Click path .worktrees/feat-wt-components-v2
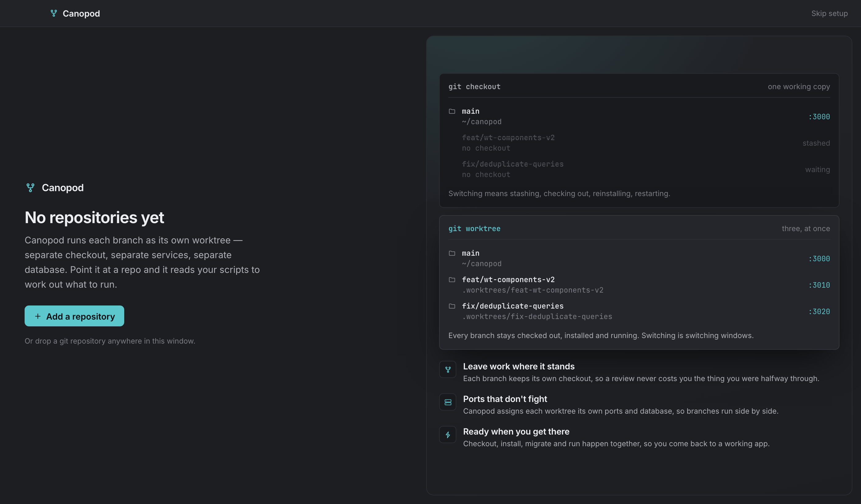 coord(532,290)
